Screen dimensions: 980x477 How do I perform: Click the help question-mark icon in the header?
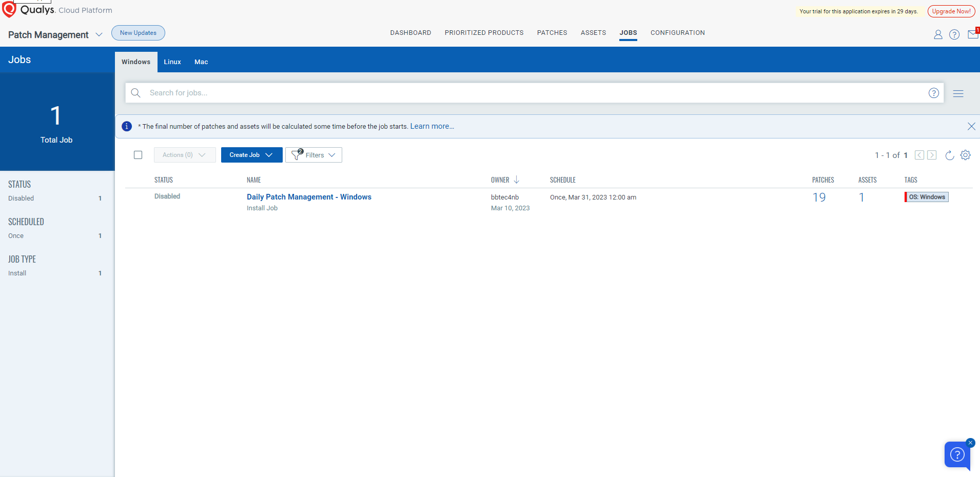[x=955, y=34]
